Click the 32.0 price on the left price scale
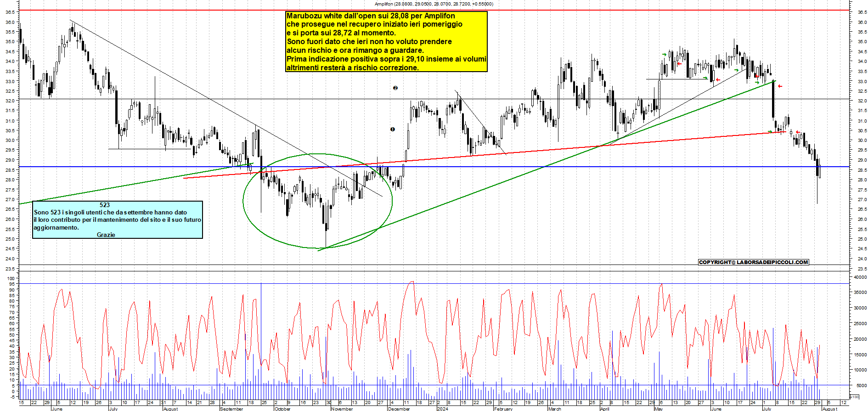This screenshot has height=411, width=868. [9, 101]
